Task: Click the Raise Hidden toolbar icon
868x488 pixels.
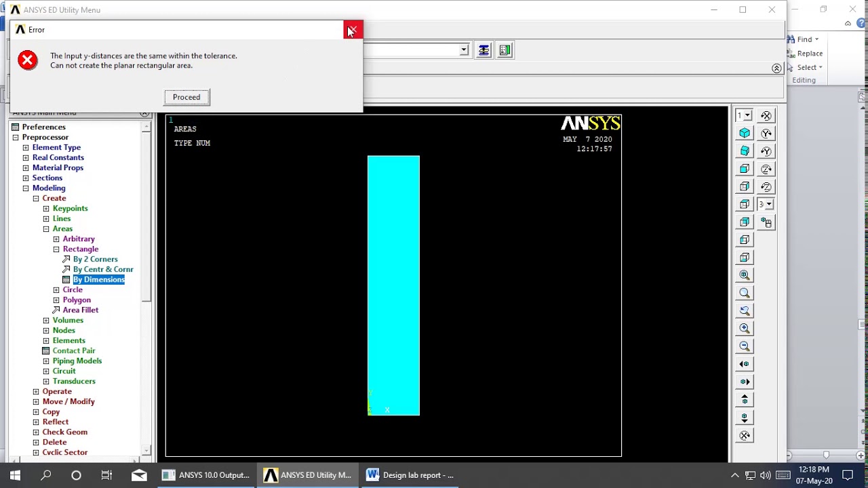Action: [484, 50]
